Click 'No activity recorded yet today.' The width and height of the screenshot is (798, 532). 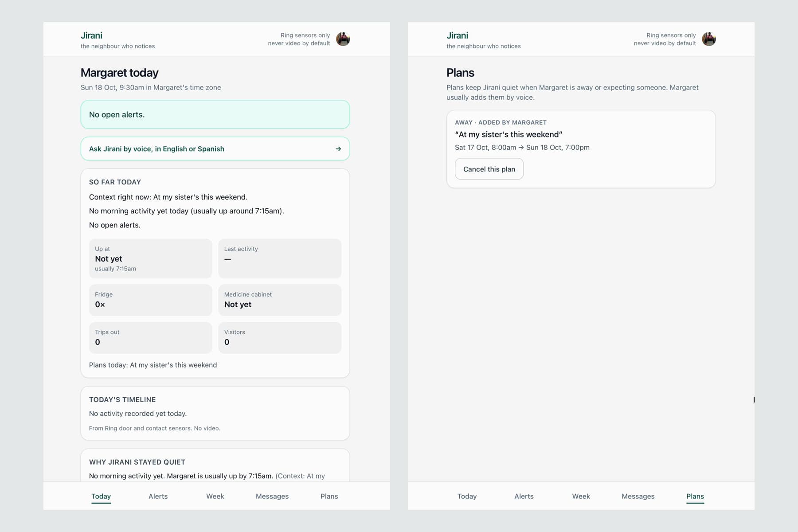[x=138, y=414]
